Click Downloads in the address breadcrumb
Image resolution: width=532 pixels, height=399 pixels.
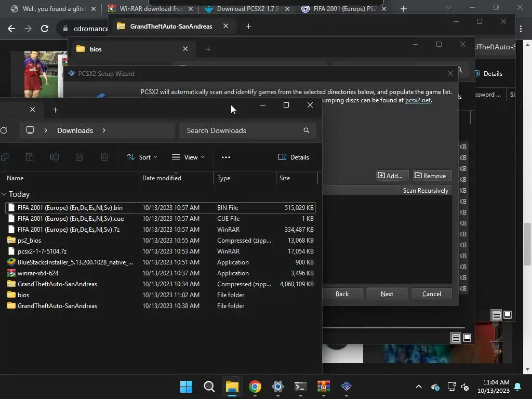click(75, 130)
